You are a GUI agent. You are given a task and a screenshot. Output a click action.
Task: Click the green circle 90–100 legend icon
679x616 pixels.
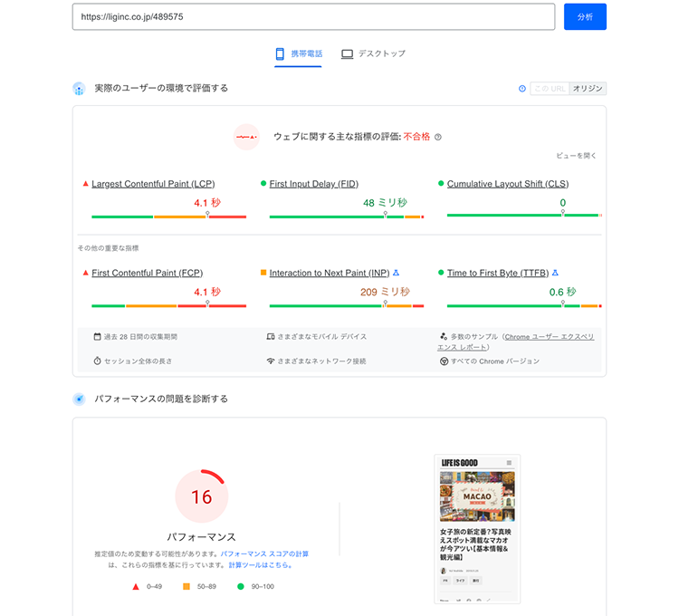241,586
